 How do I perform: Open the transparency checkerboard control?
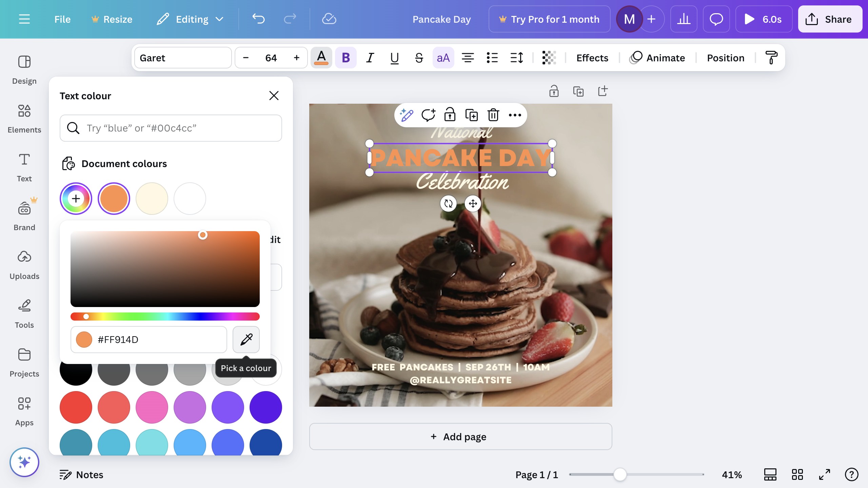pos(549,58)
